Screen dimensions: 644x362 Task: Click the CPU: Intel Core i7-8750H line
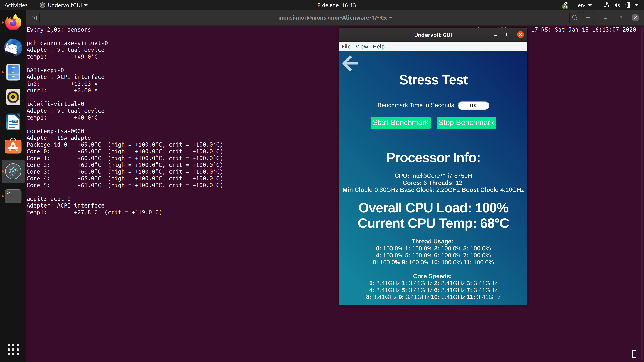click(433, 176)
